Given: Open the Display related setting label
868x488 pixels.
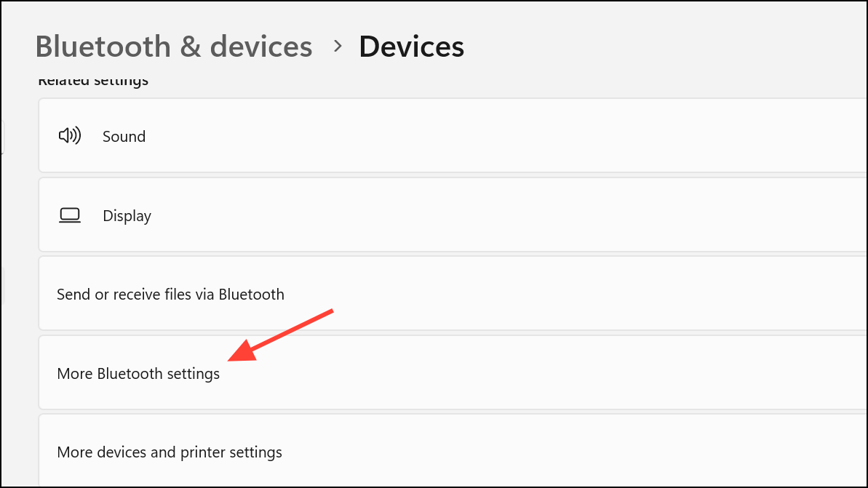Looking at the screenshot, I should point(127,216).
